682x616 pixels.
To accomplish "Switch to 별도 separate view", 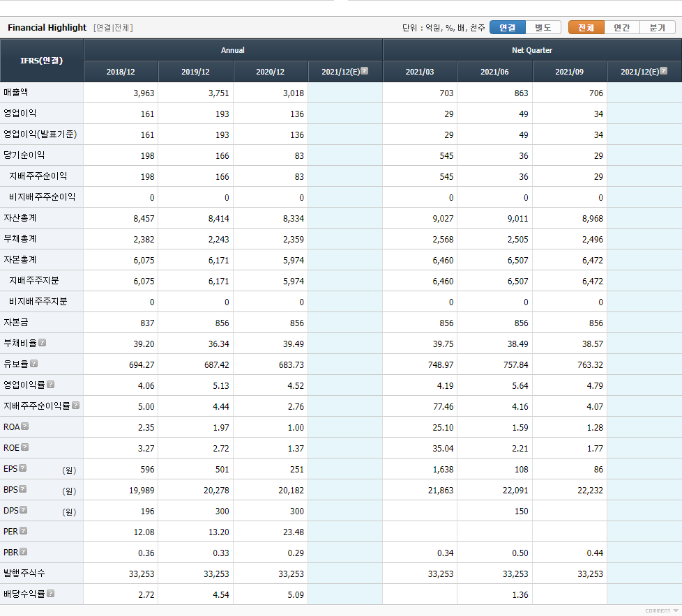I will (543, 27).
